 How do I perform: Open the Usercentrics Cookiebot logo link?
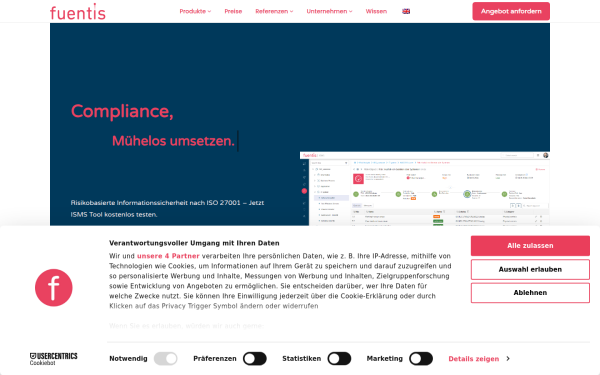tap(54, 359)
